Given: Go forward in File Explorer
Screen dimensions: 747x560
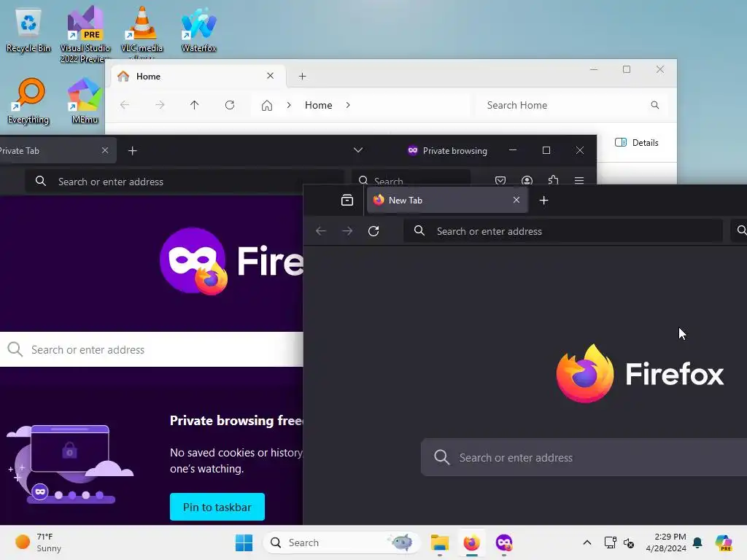Looking at the screenshot, I should 160,105.
